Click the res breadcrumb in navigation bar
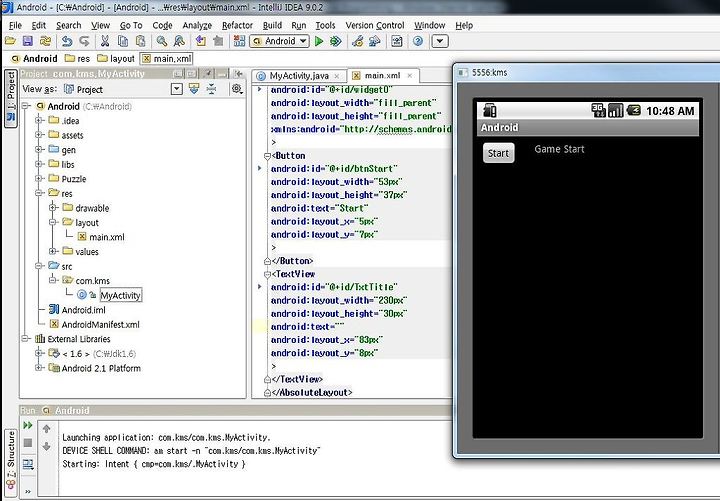 (x=78, y=58)
